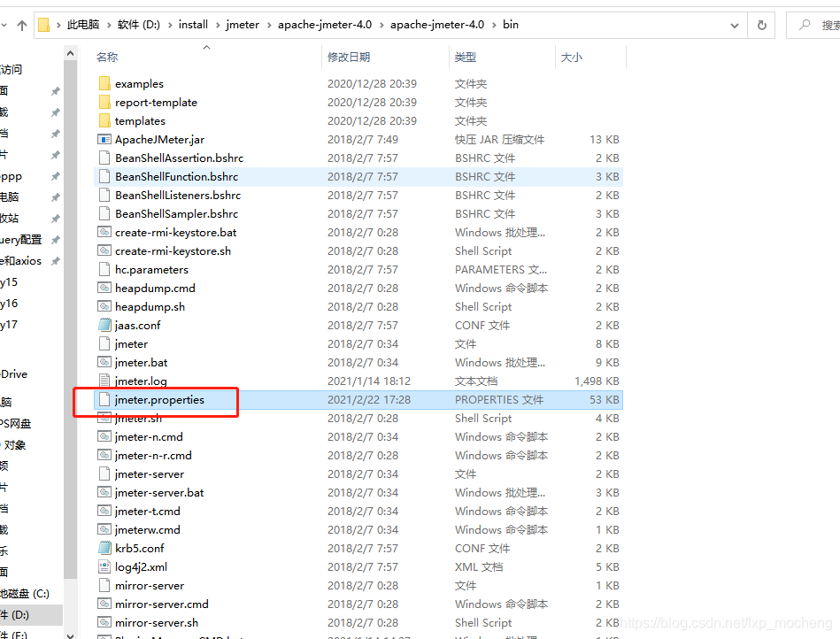Click the bin breadcrumb in the address bar
The height and width of the screenshot is (639, 840).
coord(511,25)
